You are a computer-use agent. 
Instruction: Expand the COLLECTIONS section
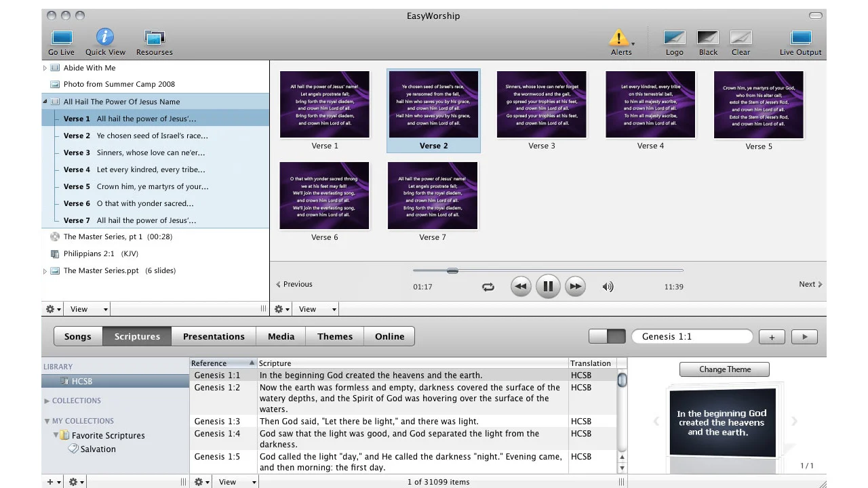click(x=47, y=401)
